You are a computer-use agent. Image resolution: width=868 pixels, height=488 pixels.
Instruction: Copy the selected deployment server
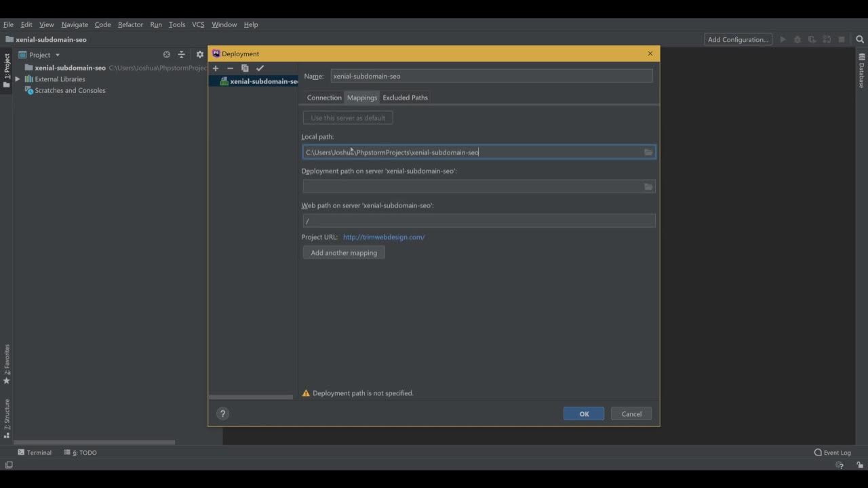[x=245, y=68]
